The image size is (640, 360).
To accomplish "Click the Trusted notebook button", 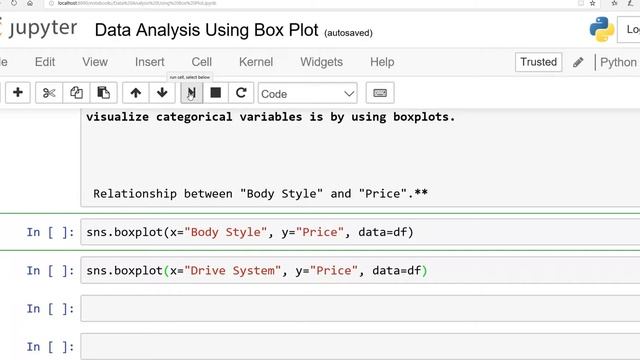I will [x=538, y=62].
